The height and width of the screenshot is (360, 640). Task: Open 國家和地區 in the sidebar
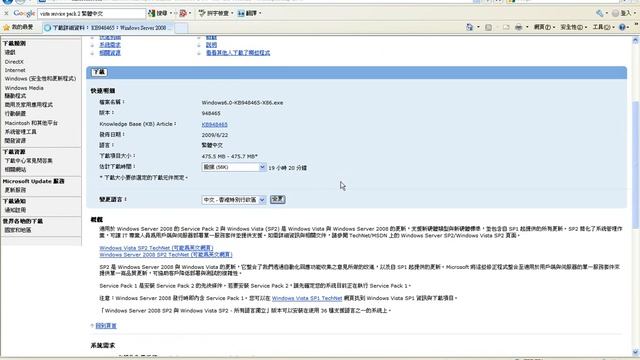(18, 230)
